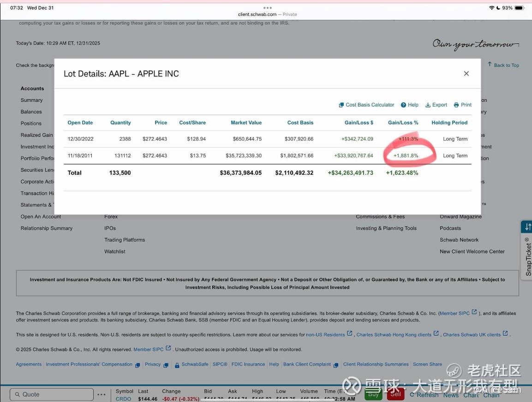The width and height of the screenshot is (532, 402).
Task: Click the Help question mark icon
Action: point(403,105)
